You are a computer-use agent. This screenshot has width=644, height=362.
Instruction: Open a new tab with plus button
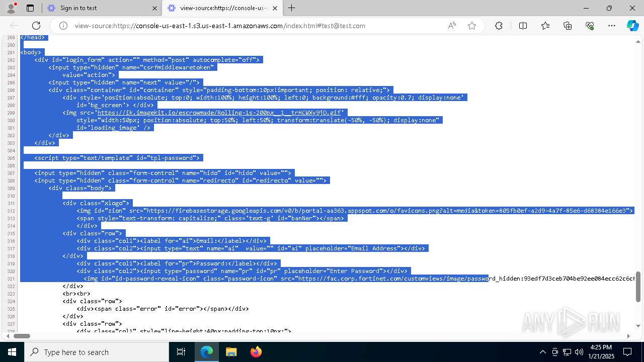point(292,8)
